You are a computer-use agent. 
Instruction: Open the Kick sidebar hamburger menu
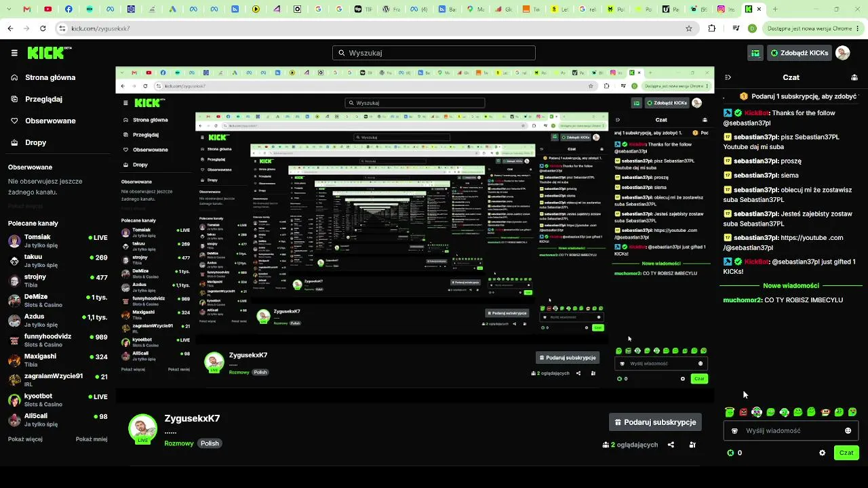point(14,53)
